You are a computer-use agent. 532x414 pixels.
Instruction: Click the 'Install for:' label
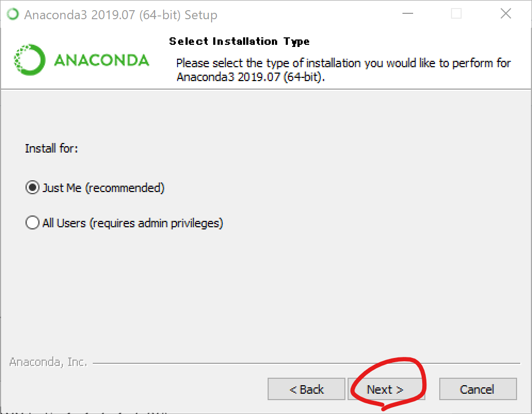pyautogui.click(x=51, y=148)
